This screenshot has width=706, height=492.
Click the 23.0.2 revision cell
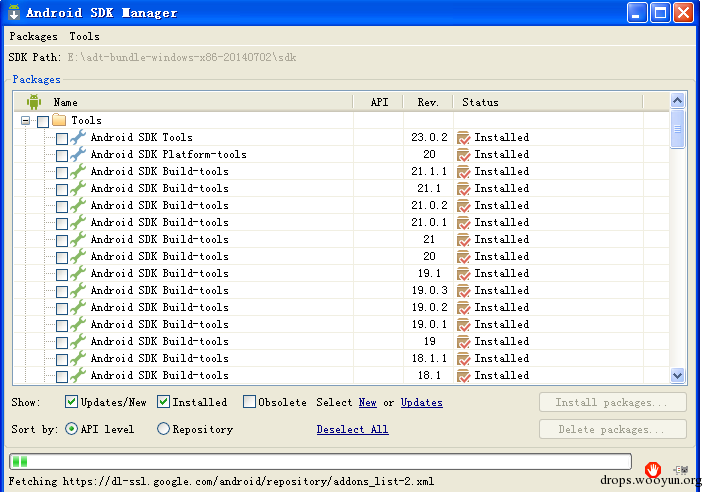pyautogui.click(x=429, y=137)
